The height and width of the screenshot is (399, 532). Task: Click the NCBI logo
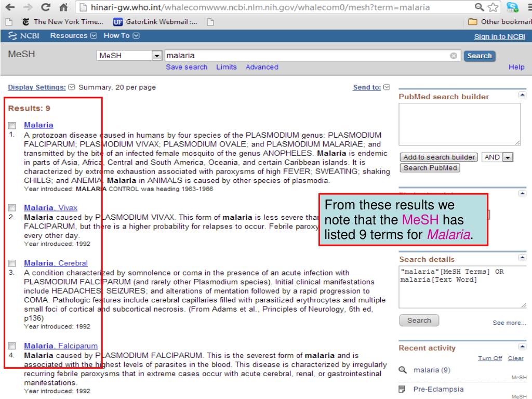(24, 36)
